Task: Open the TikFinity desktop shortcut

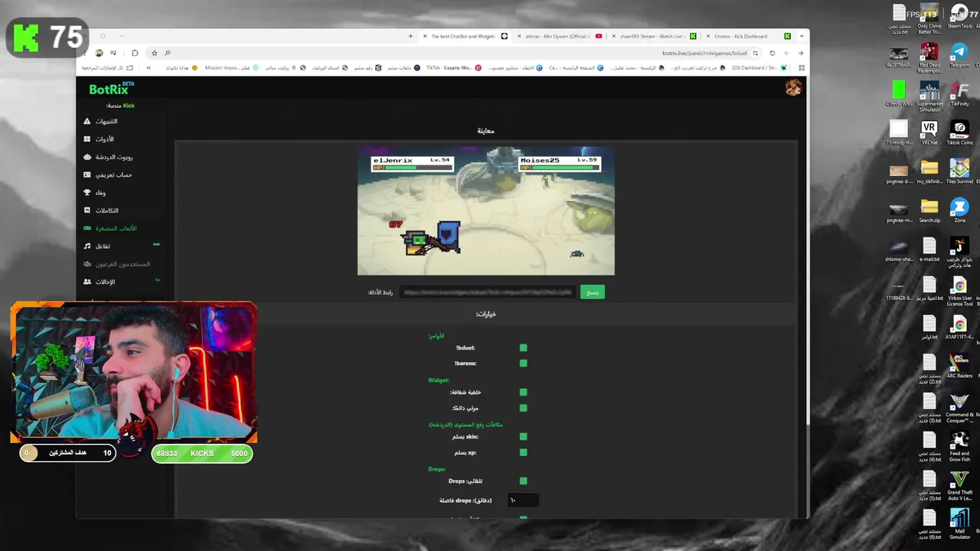Action: tap(959, 94)
